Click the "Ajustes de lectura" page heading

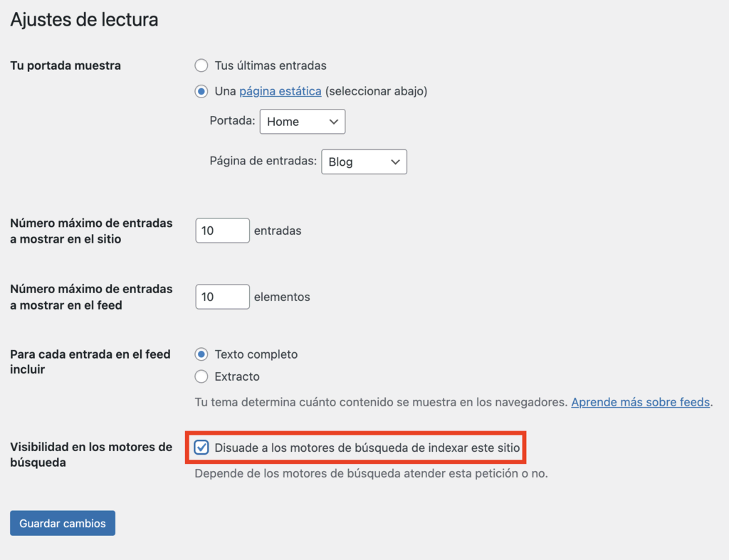[x=84, y=20]
